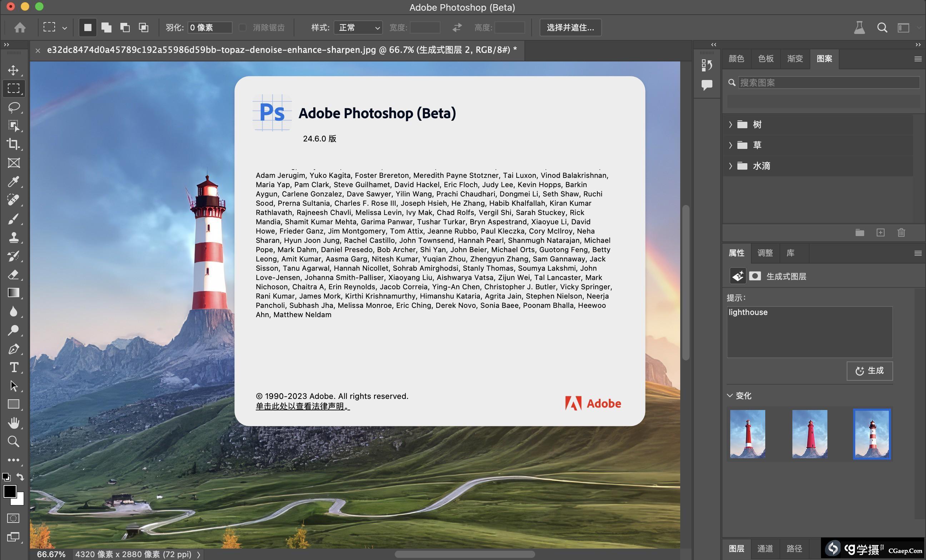
Task: Toggle Quick Mask mode icon
Action: coord(14,518)
